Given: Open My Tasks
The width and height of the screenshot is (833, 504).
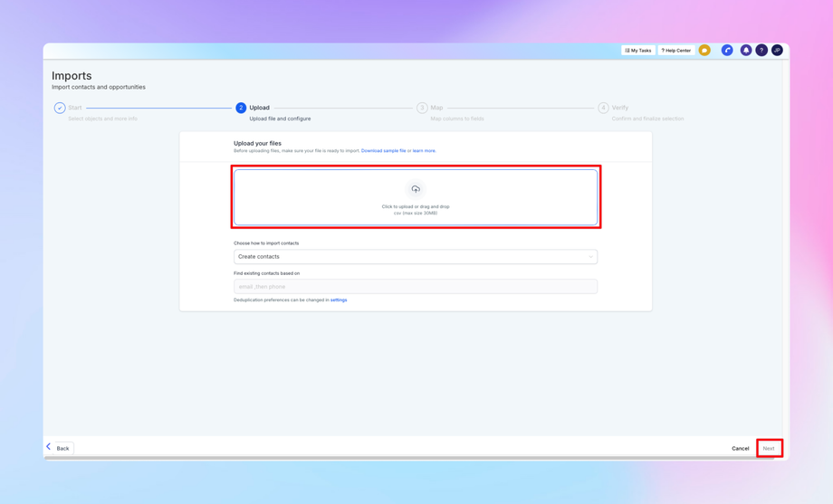Looking at the screenshot, I should click(x=638, y=51).
